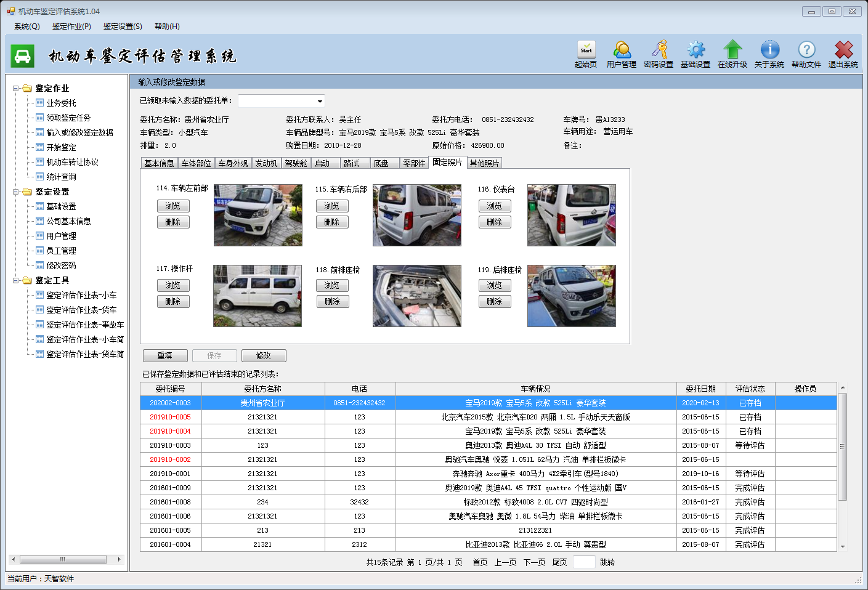
Task: Switch to the 基本信息 tab
Action: point(159,163)
